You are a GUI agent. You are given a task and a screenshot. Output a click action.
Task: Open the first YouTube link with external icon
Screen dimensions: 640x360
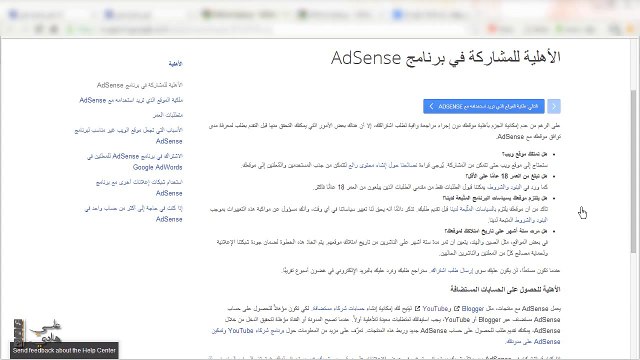(x=436, y=309)
